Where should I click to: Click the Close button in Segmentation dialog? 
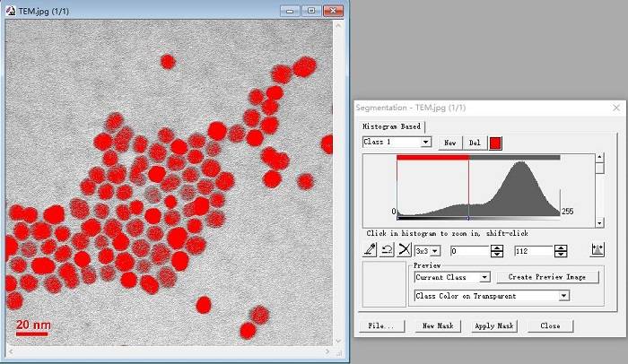click(550, 326)
